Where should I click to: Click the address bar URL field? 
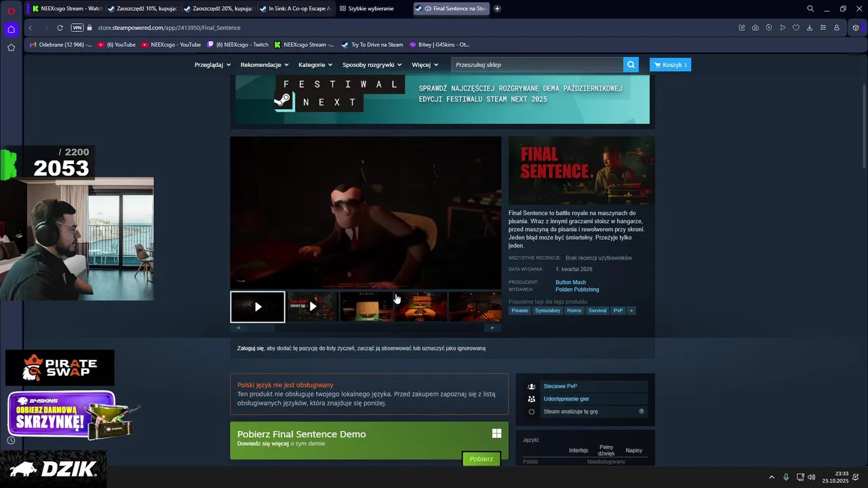pos(407,28)
